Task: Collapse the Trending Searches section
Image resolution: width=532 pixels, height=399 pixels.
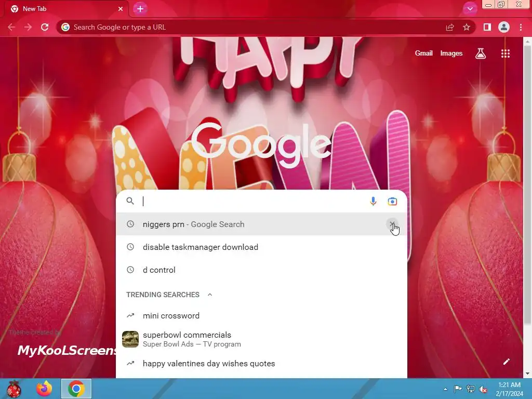Action: [210, 295]
